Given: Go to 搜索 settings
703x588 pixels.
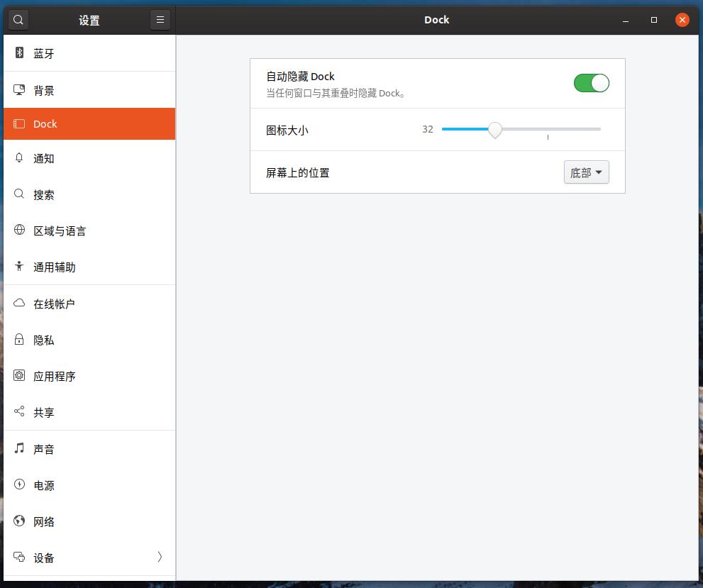Looking at the screenshot, I should pyautogui.click(x=89, y=194).
